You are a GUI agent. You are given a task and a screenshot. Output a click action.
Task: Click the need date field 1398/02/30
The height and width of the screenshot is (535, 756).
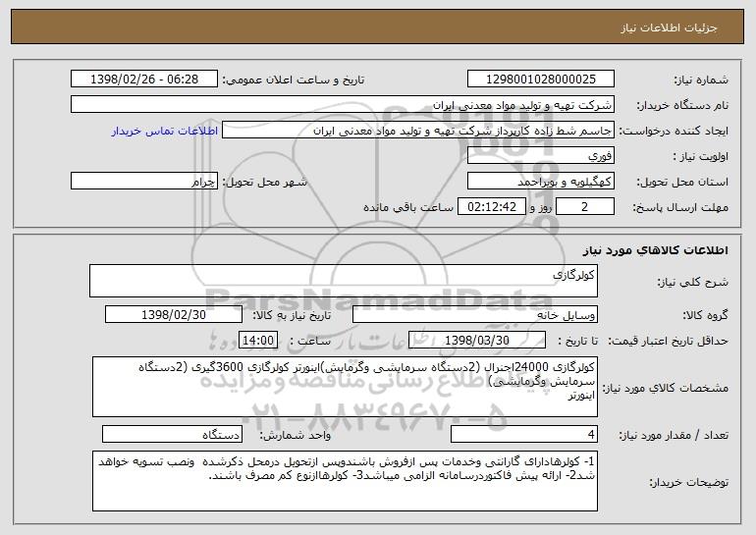(x=174, y=314)
